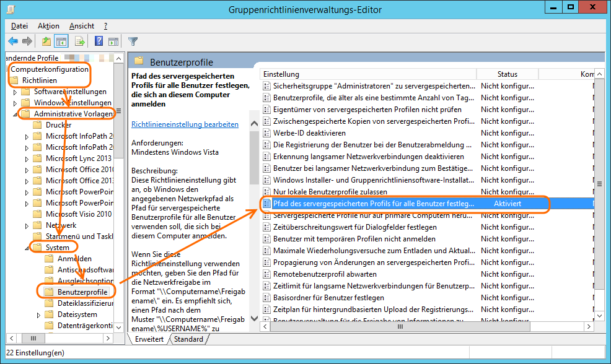Click the blue Back arrow toolbar icon
611x364 pixels.
pos(13,41)
